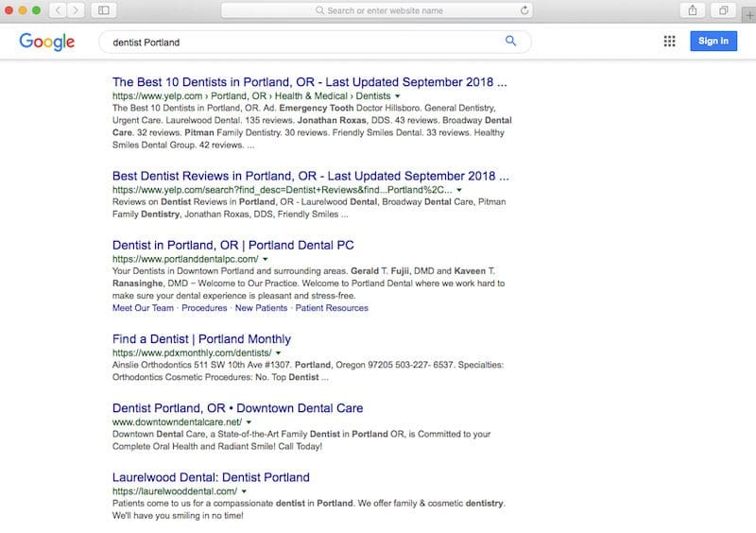Open the 'Meet Our Team' sitelink
This screenshot has width=756, height=533.
tap(143, 308)
